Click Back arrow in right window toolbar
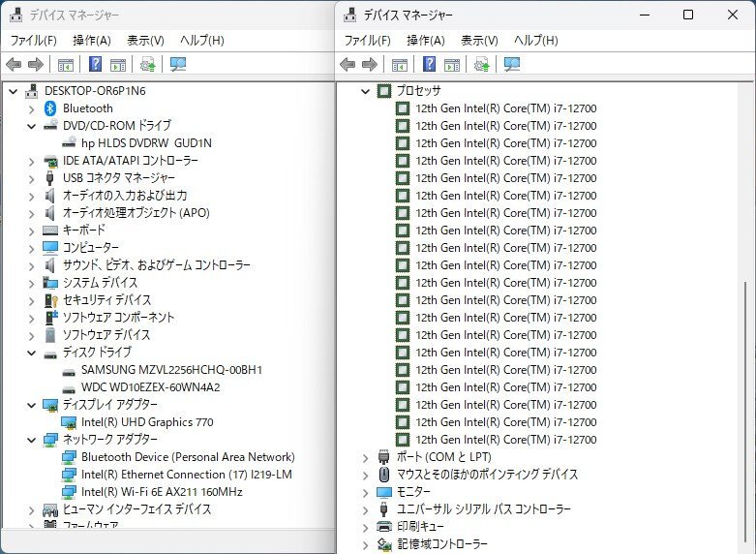The width and height of the screenshot is (756, 554). [348, 64]
